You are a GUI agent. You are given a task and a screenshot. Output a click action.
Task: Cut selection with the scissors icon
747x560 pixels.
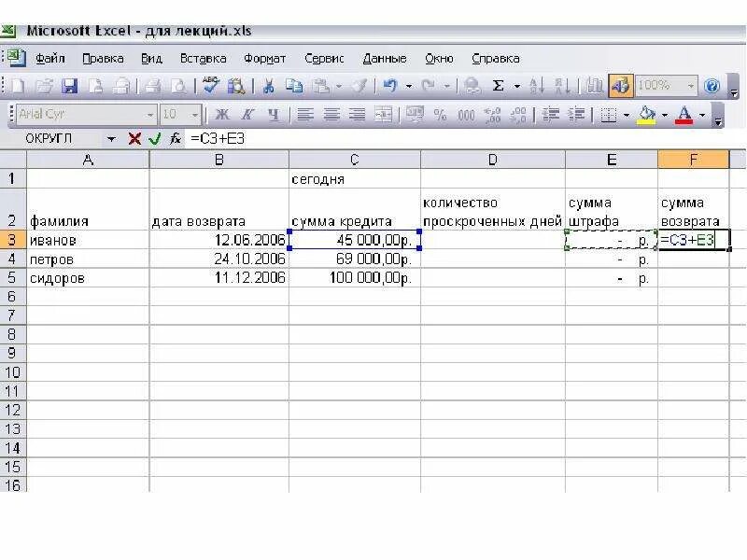pyautogui.click(x=268, y=86)
